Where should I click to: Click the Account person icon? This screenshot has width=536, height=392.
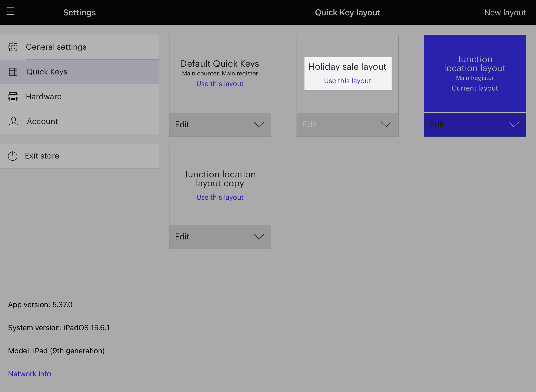click(x=13, y=122)
